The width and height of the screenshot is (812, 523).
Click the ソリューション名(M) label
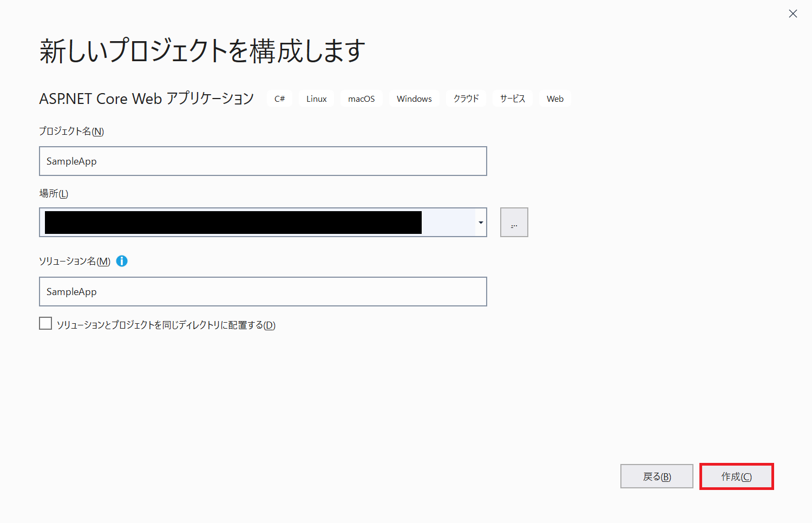pyautogui.click(x=75, y=261)
